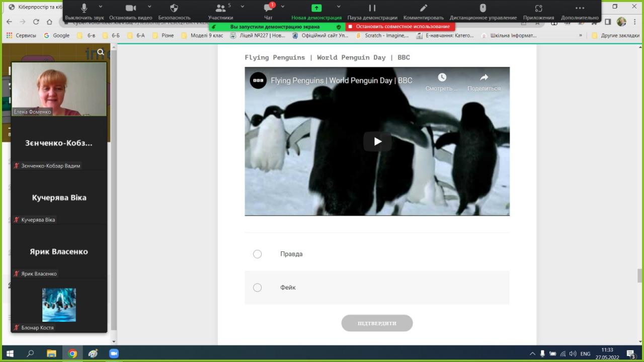
Task: Play the Flying Penguins video
Action: click(x=377, y=142)
